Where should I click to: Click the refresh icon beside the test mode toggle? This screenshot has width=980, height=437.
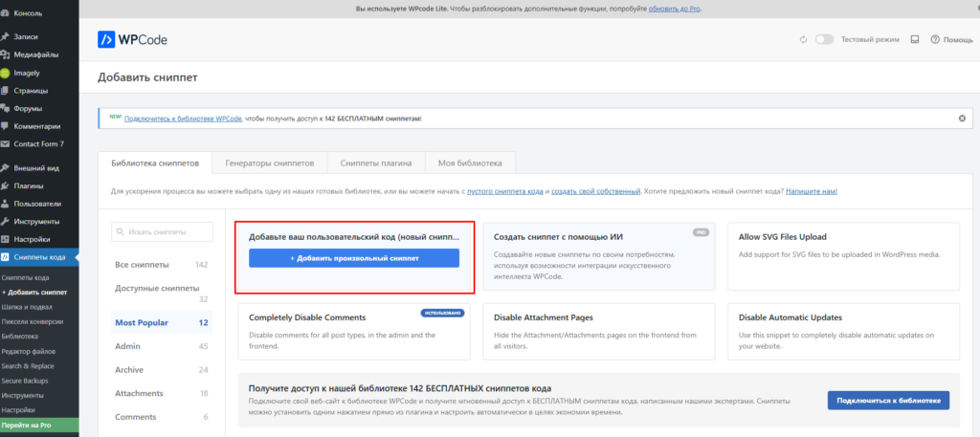pyautogui.click(x=804, y=39)
